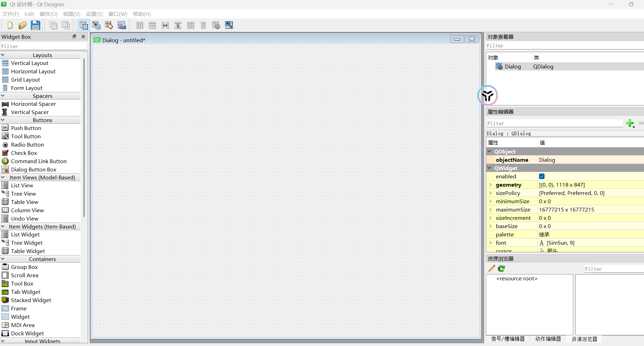Minimize the Dialog - untitled form window
Viewport: 644px width, 346px height.
[x=457, y=39]
